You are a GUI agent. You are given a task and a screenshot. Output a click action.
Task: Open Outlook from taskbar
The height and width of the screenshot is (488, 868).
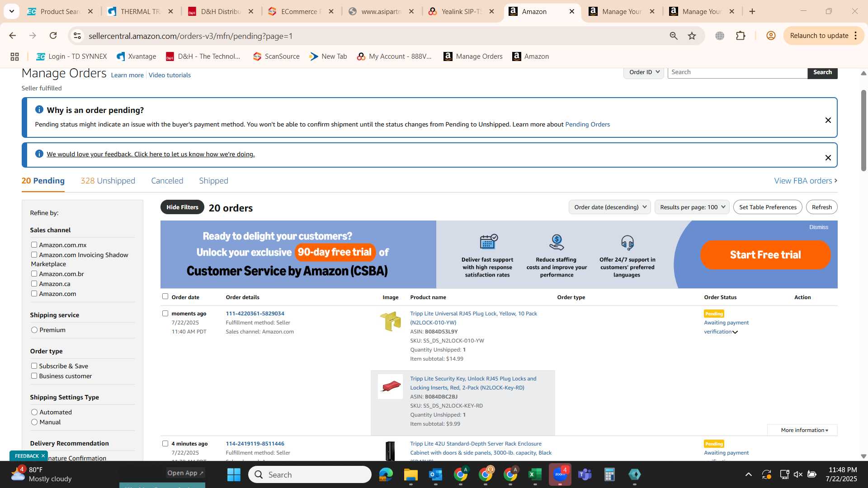click(x=435, y=474)
